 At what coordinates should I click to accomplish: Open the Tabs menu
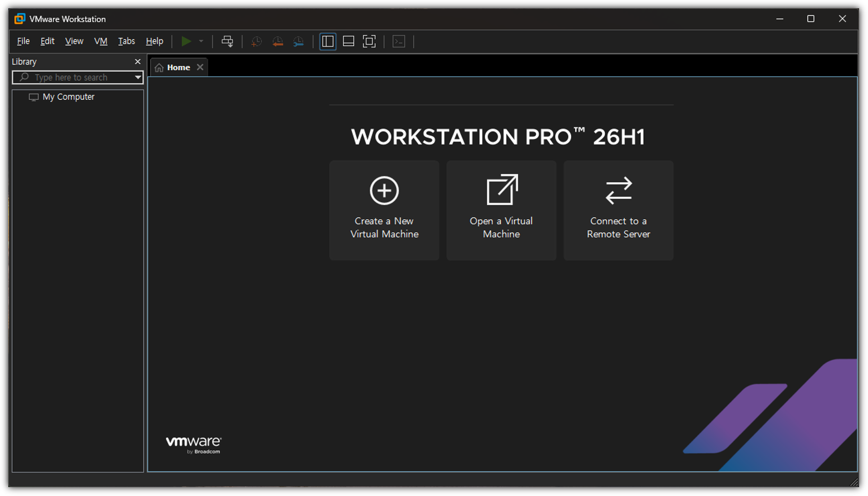(126, 41)
